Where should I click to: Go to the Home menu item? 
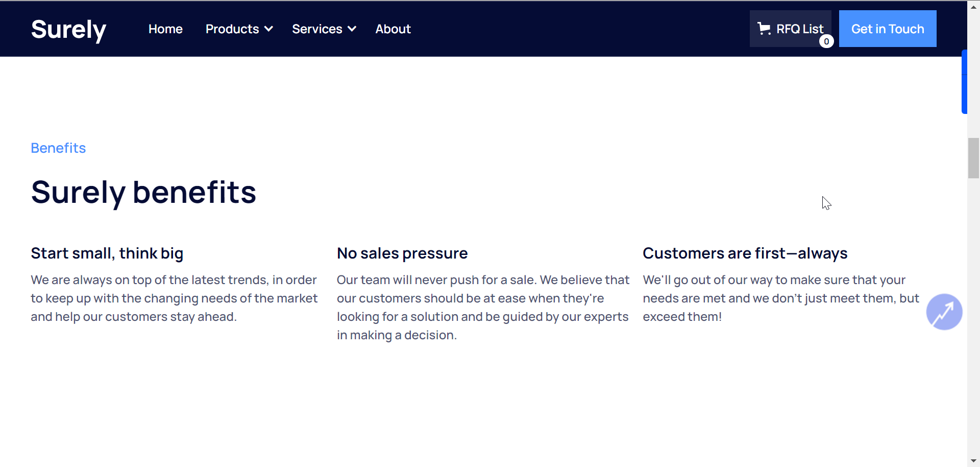coord(165,29)
